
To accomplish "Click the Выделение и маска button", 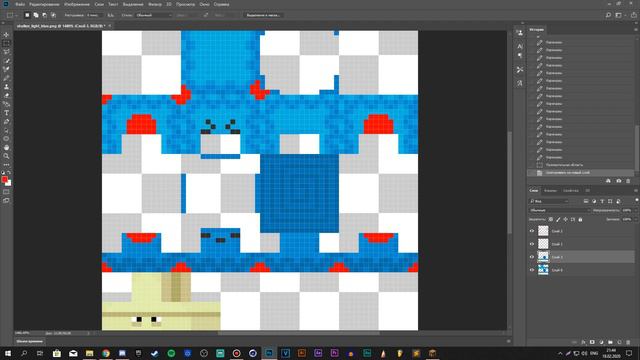I will [x=263, y=15].
